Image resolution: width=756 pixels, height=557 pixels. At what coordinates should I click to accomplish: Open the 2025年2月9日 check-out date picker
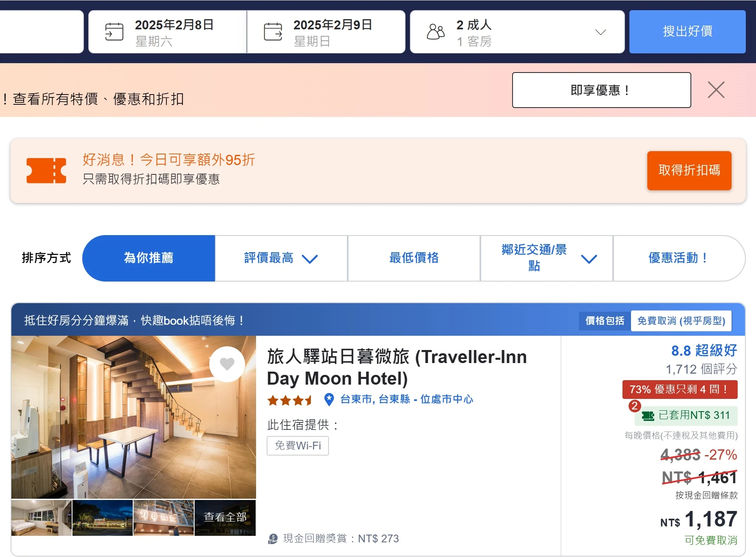(x=326, y=32)
